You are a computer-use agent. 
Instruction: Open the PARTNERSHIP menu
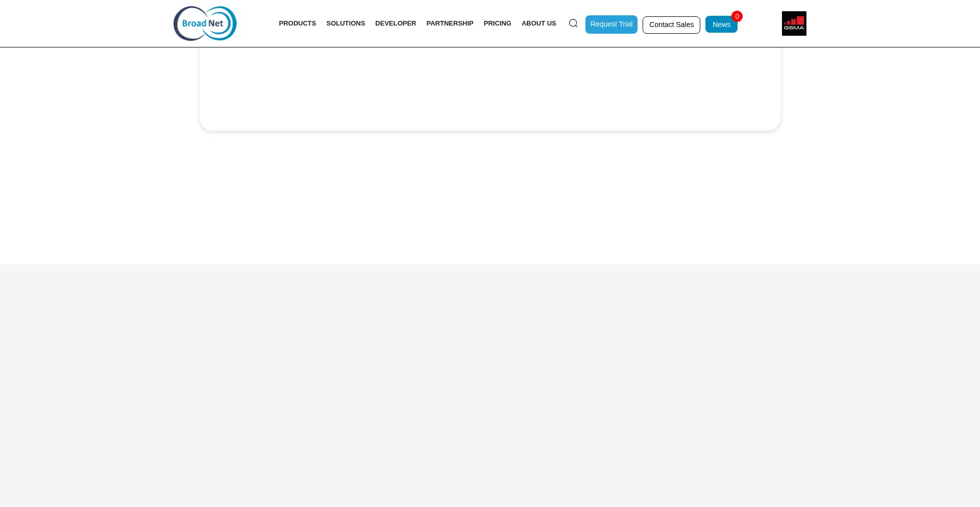pyautogui.click(x=450, y=23)
